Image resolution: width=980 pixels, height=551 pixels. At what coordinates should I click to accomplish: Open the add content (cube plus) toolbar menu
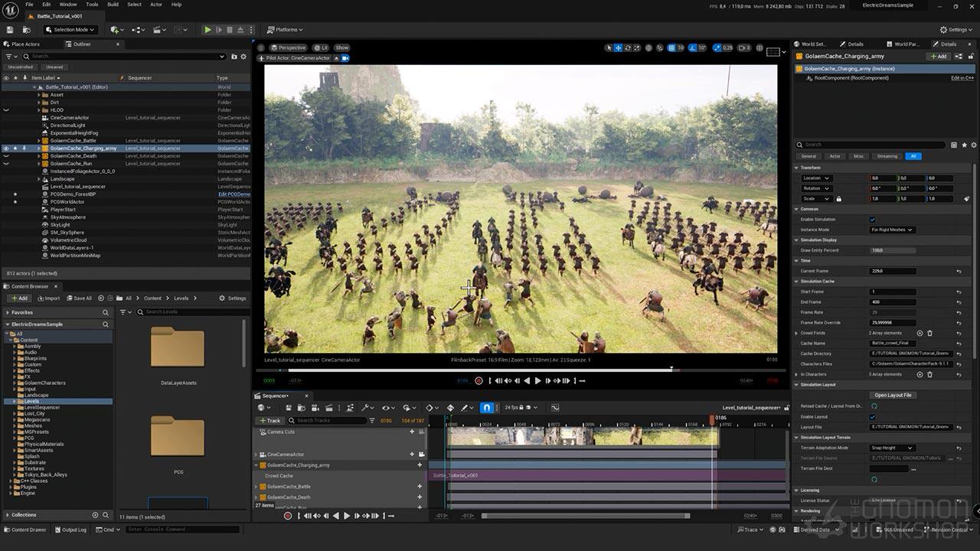116,30
